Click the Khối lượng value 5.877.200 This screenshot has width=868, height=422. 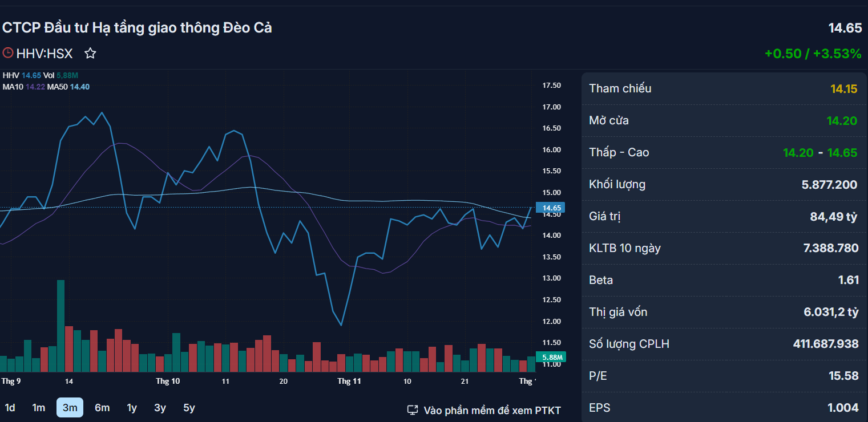click(830, 184)
